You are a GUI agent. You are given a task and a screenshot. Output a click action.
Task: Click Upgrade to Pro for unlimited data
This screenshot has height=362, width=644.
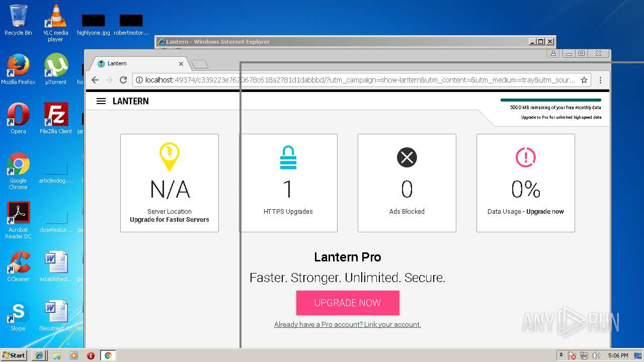[x=561, y=117]
